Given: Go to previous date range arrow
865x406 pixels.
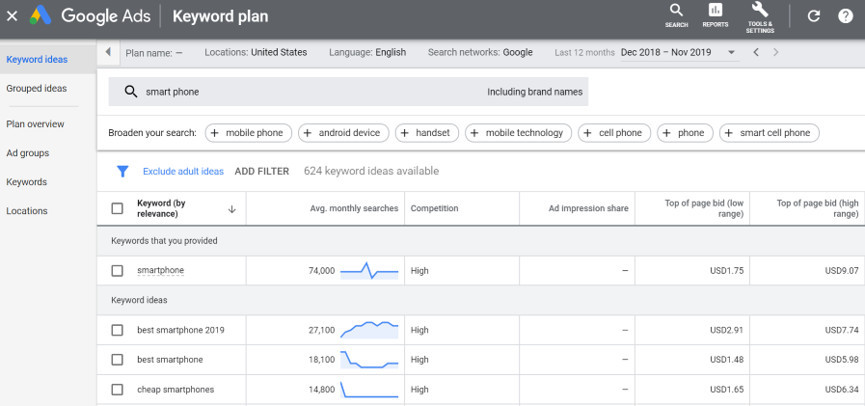Looking at the screenshot, I should 756,52.
